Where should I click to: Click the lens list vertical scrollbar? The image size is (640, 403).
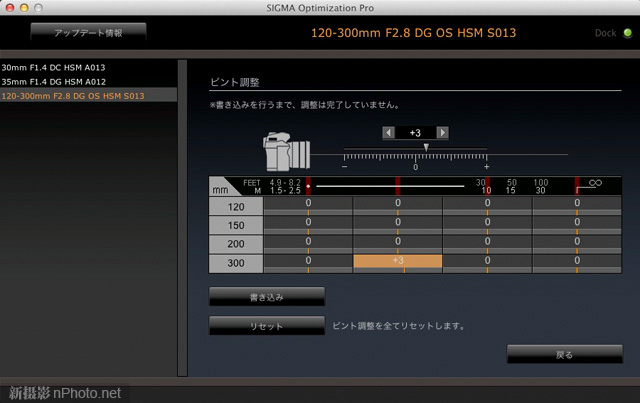[182, 218]
